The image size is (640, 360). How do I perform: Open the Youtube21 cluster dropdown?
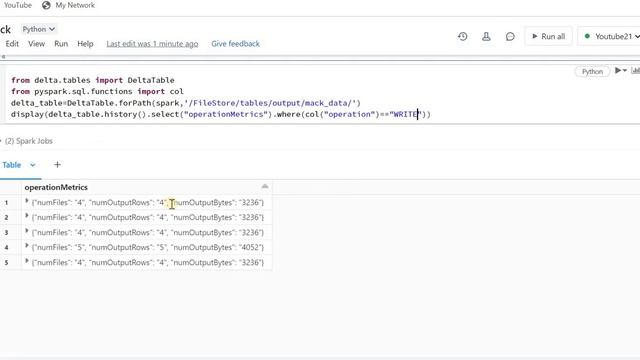point(611,36)
